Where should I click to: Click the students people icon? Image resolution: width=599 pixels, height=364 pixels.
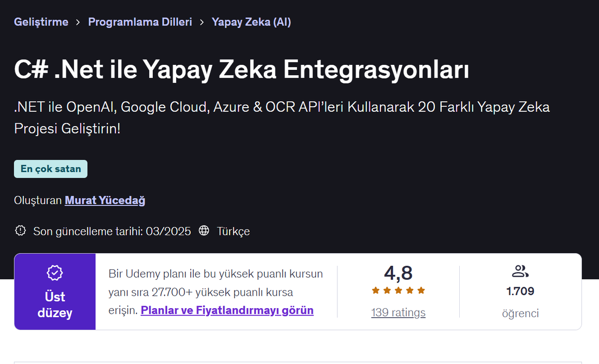tap(520, 272)
